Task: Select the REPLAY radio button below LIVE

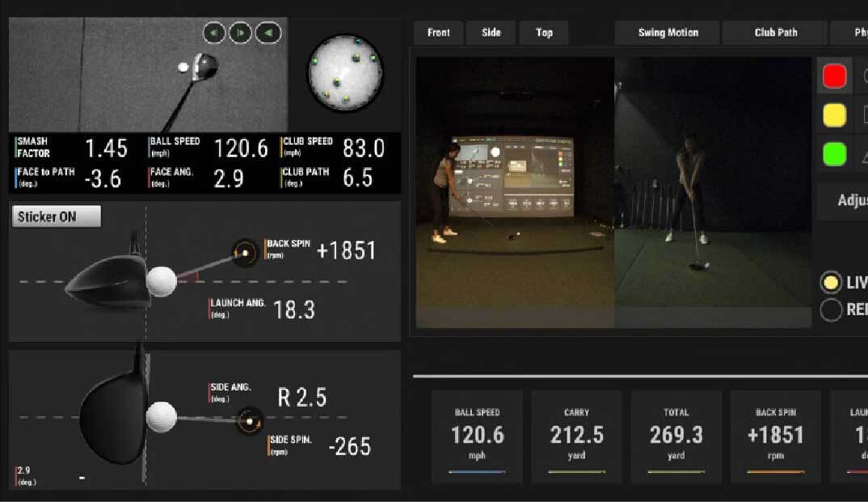Action: (x=831, y=310)
